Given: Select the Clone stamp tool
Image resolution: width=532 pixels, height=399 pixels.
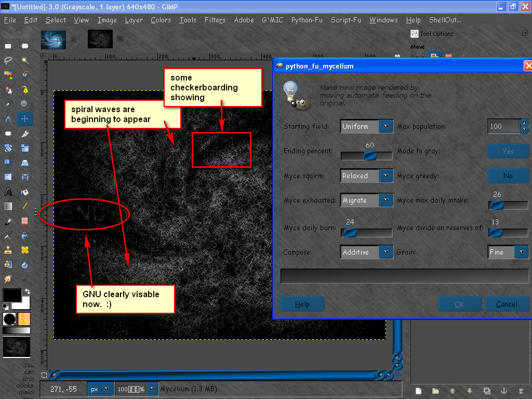Looking at the screenshot, I should coord(8,250).
